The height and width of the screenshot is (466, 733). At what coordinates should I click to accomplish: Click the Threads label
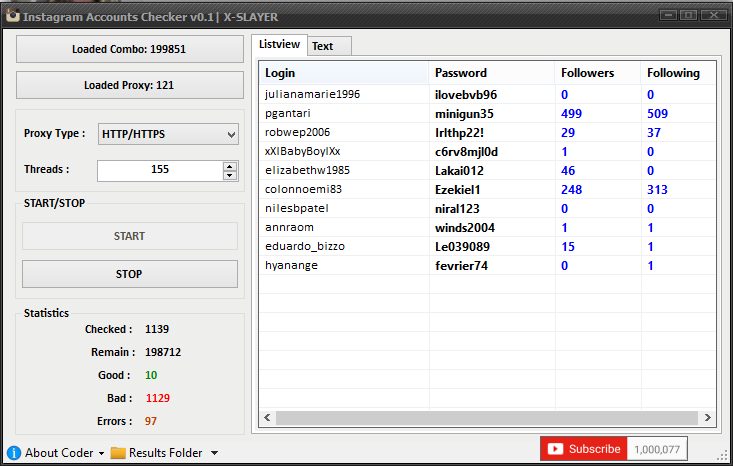click(x=46, y=169)
